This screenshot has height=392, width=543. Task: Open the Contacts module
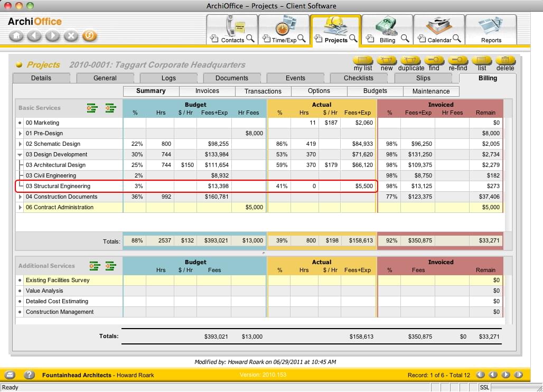(233, 30)
